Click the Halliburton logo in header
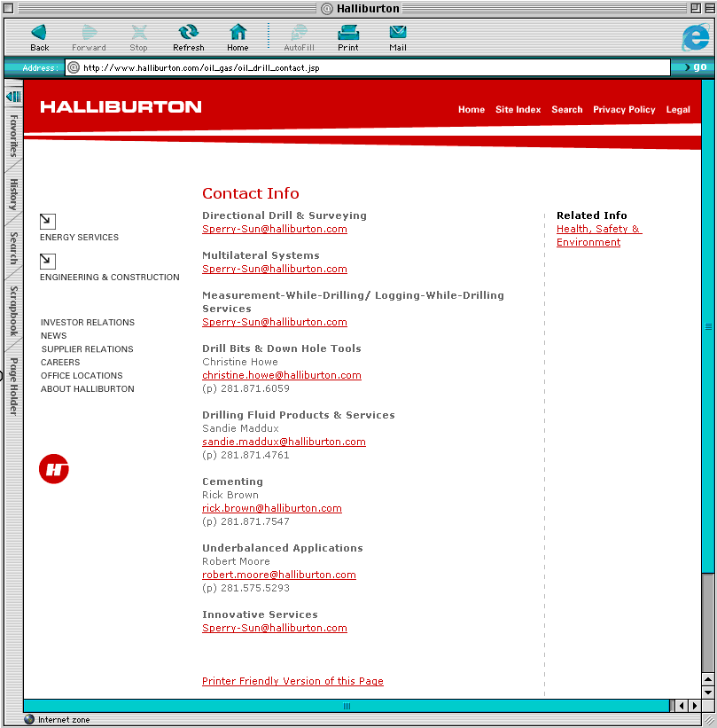This screenshot has height=728, width=717. click(x=121, y=106)
